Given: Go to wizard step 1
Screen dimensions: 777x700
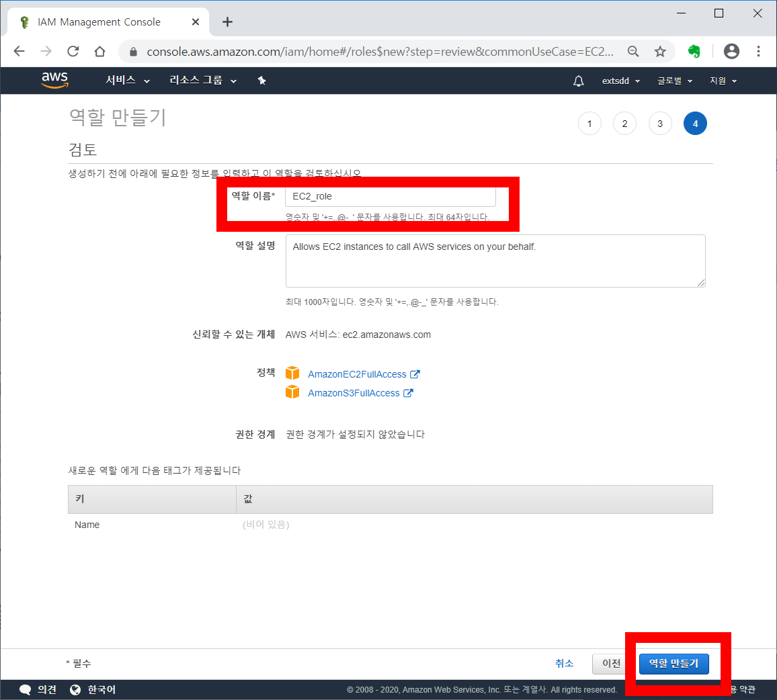Looking at the screenshot, I should coord(589,124).
